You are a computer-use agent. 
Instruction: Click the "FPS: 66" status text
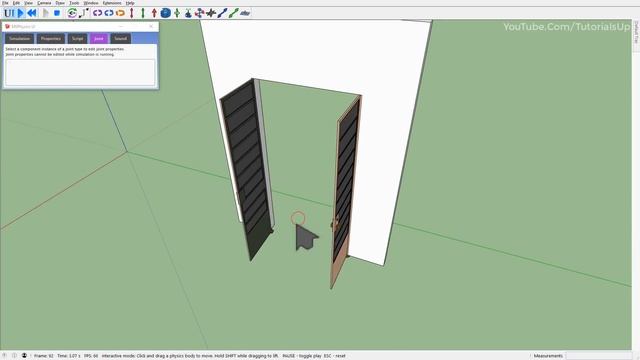click(x=91, y=356)
